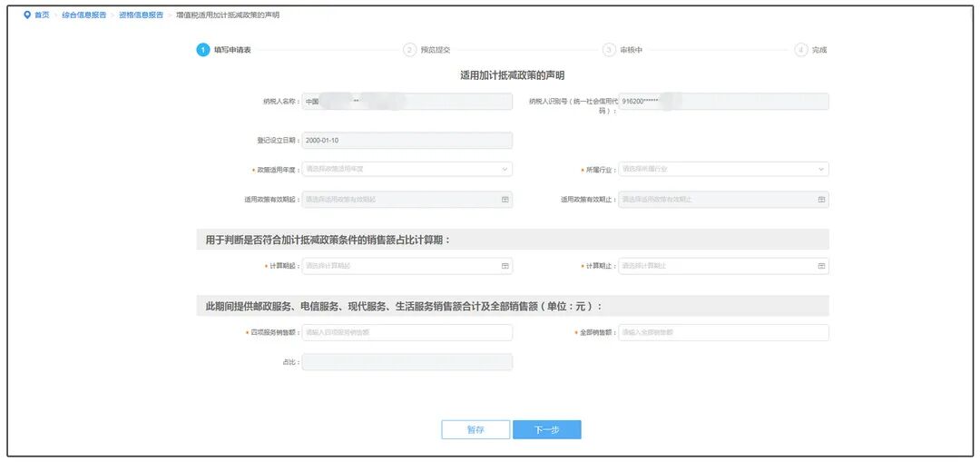Click breadcrumb text 增值税适用加计抵减政策的声明
The height and width of the screenshot is (462, 980).
click(x=228, y=15)
